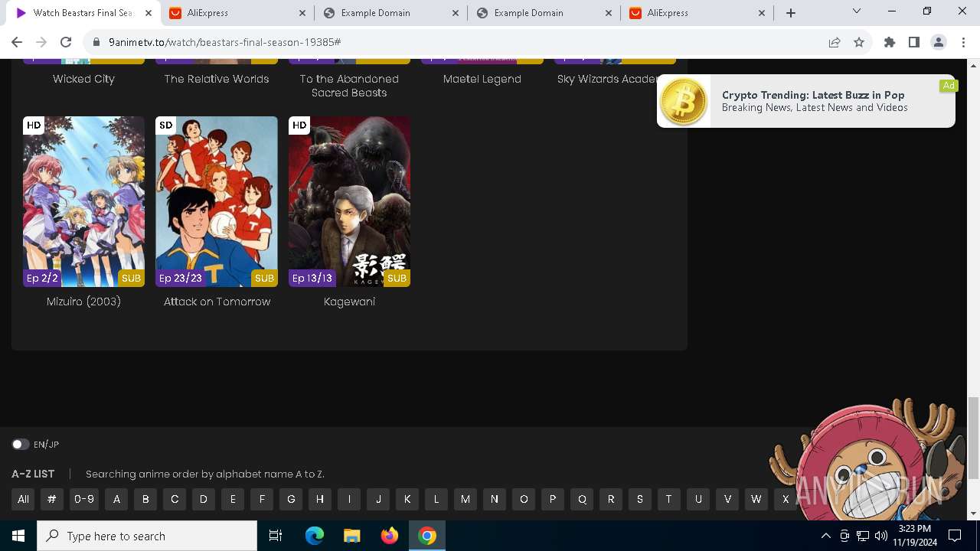Open the notifications center icon
Image resolution: width=980 pixels, height=551 pixels.
tap(955, 536)
